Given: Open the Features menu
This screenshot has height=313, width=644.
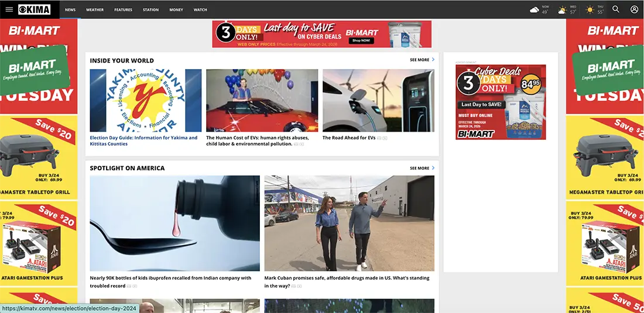Looking at the screenshot, I should click(123, 9).
